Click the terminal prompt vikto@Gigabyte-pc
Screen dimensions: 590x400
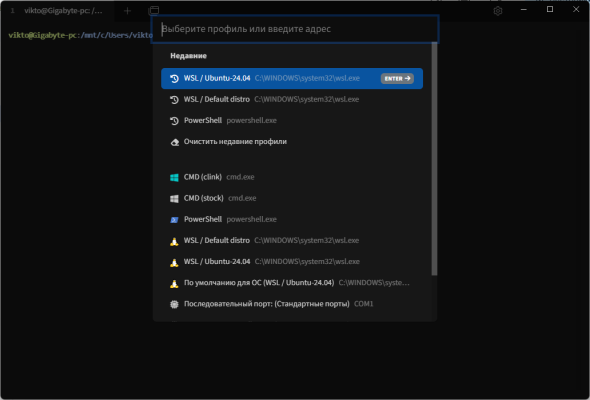click(43, 35)
